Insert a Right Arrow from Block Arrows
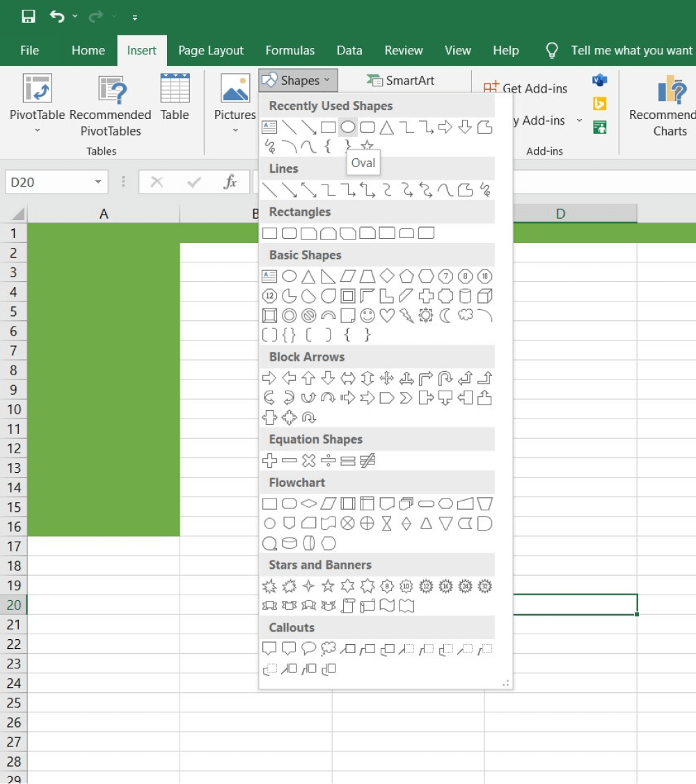This screenshot has width=696, height=784. 269,377
